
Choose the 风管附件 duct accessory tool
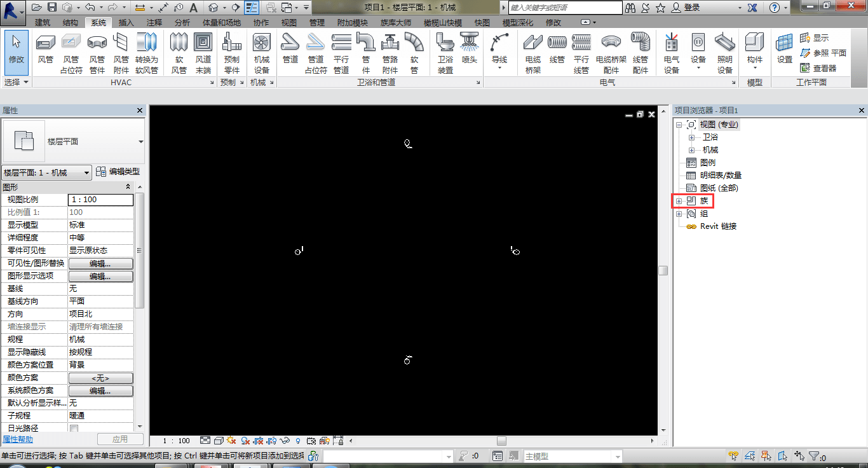(x=121, y=53)
